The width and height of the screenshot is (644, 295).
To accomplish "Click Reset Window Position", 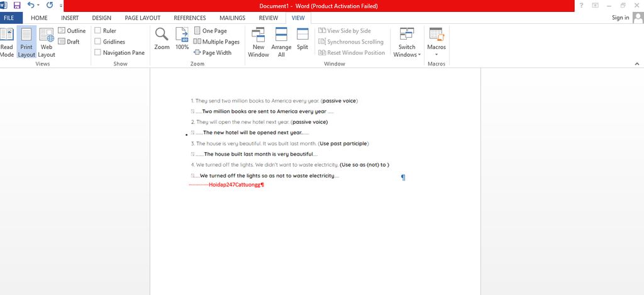I will (352, 53).
